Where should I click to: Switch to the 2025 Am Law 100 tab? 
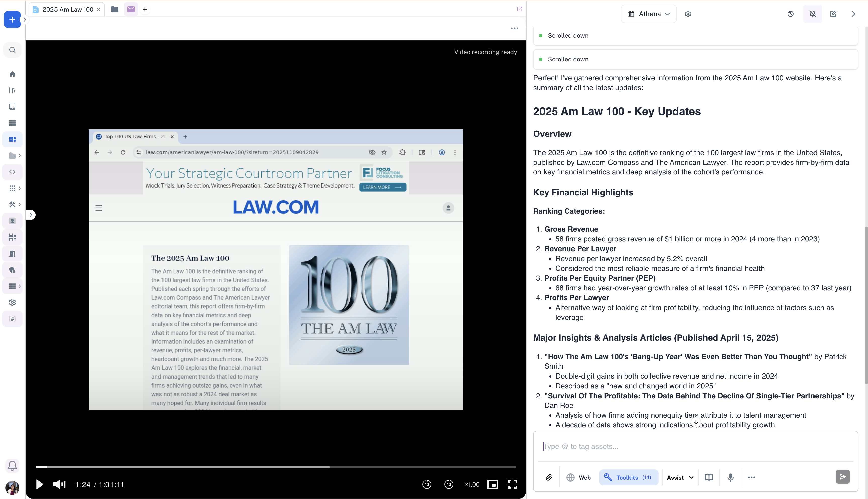click(x=68, y=9)
